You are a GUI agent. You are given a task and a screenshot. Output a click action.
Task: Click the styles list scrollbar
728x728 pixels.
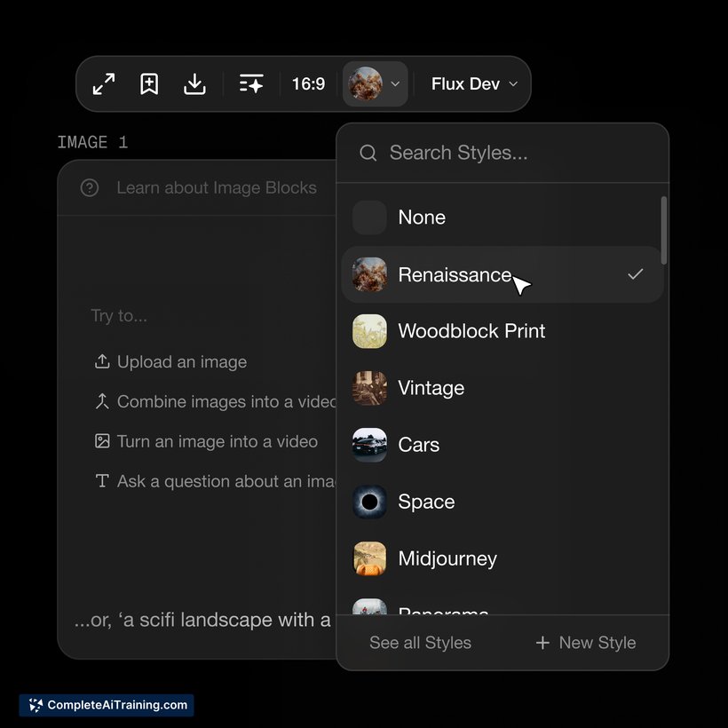point(664,230)
